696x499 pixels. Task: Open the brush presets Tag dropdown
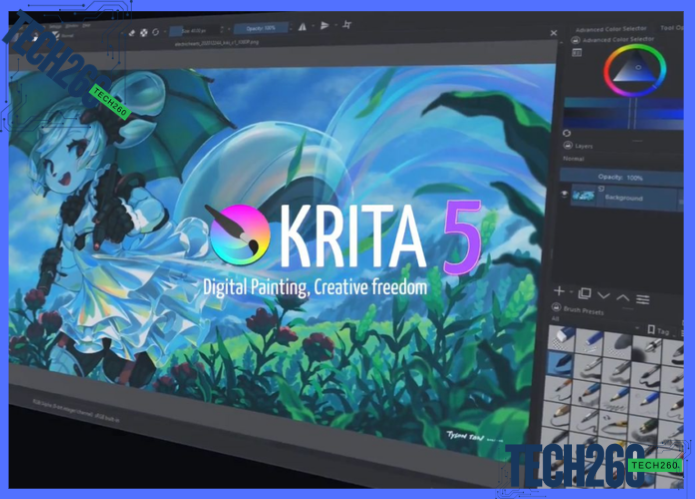(x=661, y=330)
